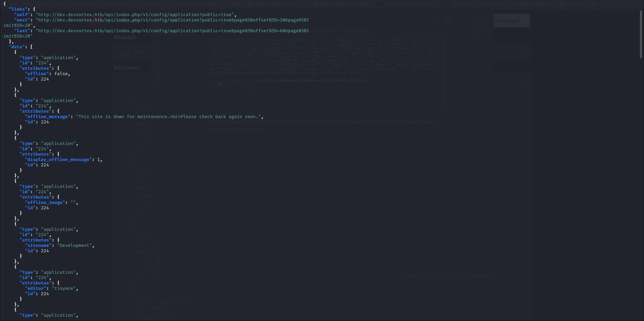
Task: Open the Google Hacking DB bookmark
Action: point(197,4)
